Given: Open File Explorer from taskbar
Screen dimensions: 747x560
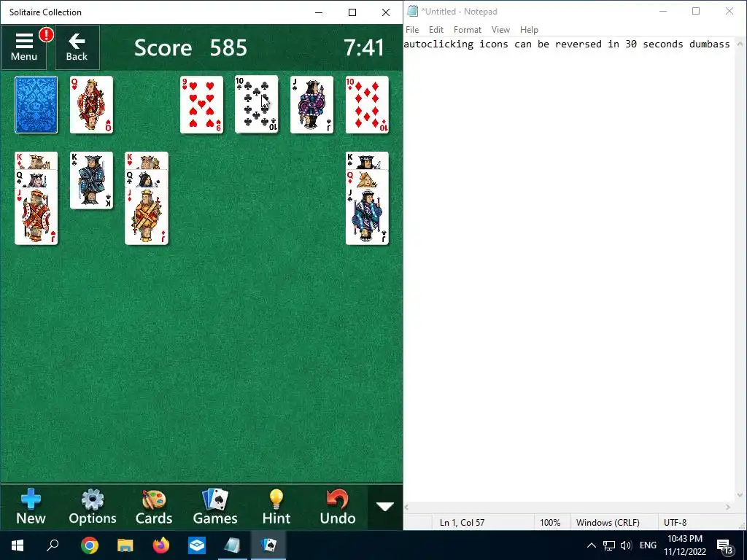Looking at the screenshot, I should tap(125, 545).
